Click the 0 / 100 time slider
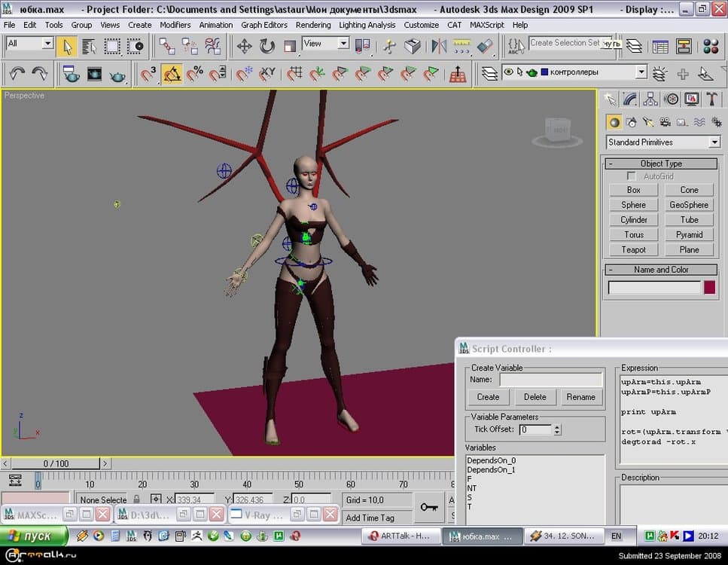Image resolution: width=728 pixels, height=565 pixels. (x=56, y=463)
